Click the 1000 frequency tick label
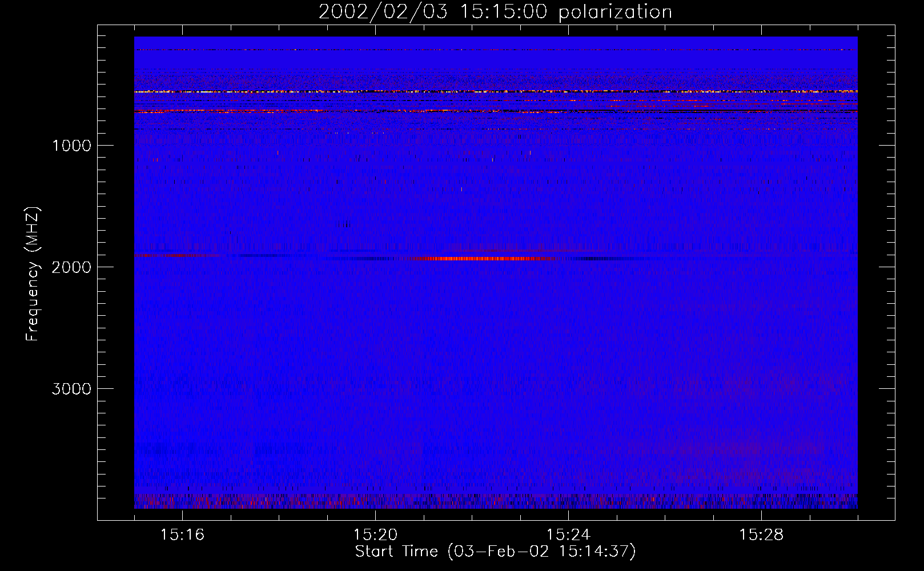 [x=71, y=146]
